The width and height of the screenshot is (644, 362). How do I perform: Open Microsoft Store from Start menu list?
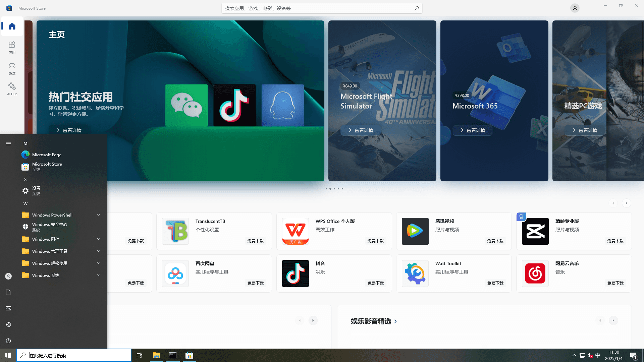[x=62, y=167]
